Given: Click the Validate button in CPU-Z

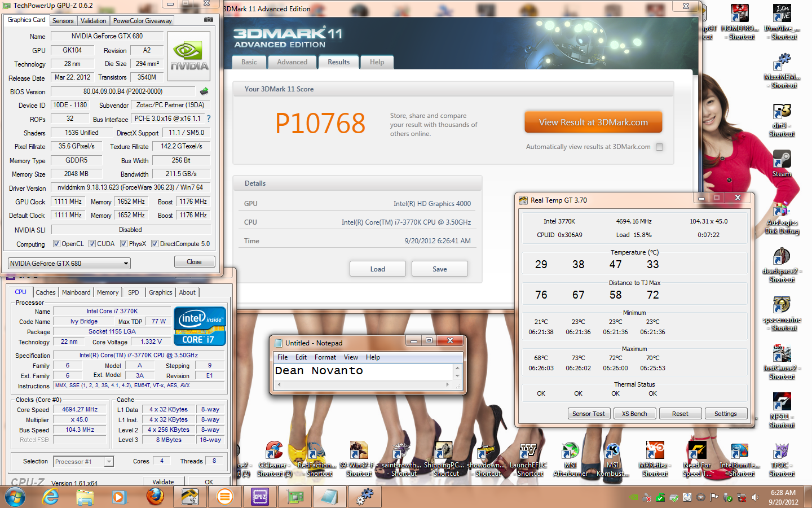Looking at the screenshot, I should [163, 481].
